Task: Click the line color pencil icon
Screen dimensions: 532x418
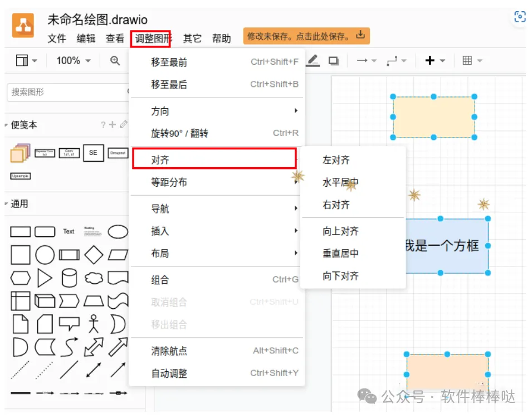Action: tap(313, 60)
